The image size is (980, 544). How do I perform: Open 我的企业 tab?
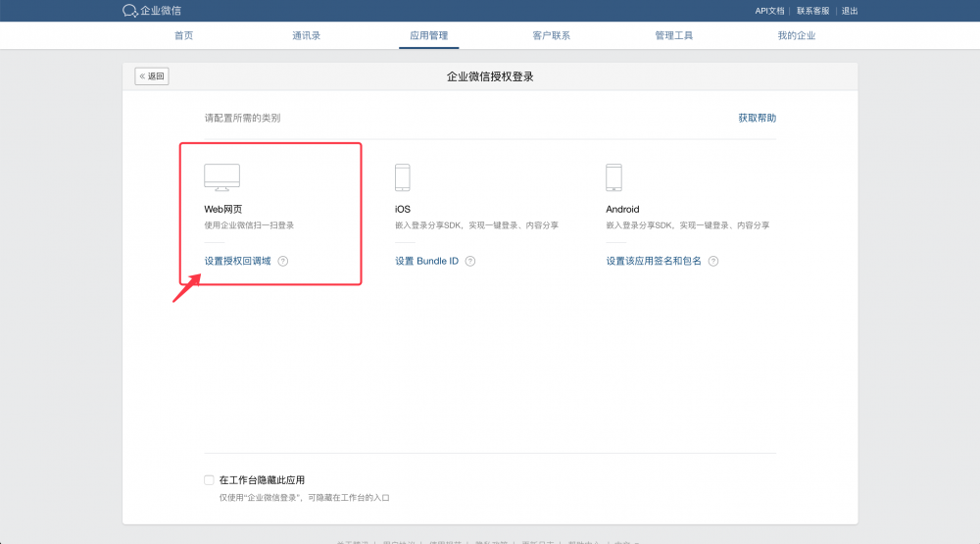796,35
